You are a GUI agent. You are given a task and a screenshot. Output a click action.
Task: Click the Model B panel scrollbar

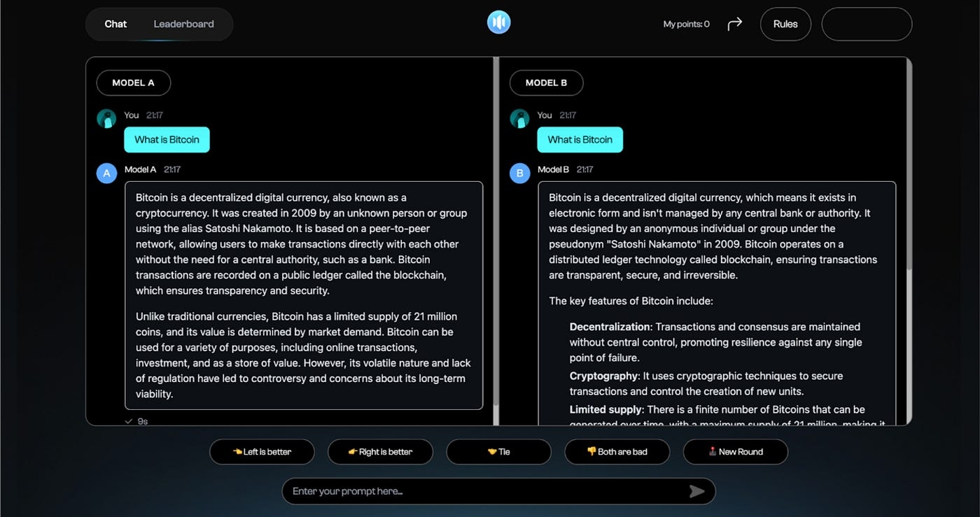(909, 168)
